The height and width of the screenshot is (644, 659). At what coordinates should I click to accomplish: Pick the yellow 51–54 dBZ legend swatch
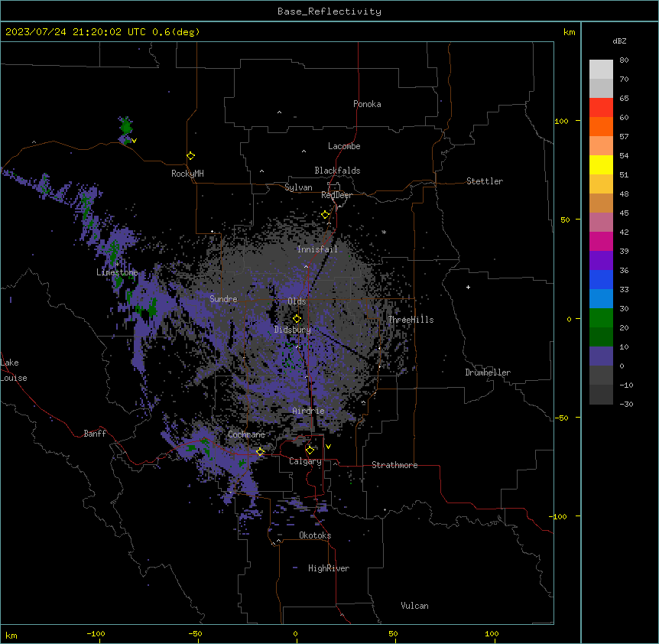coord(601,164)
